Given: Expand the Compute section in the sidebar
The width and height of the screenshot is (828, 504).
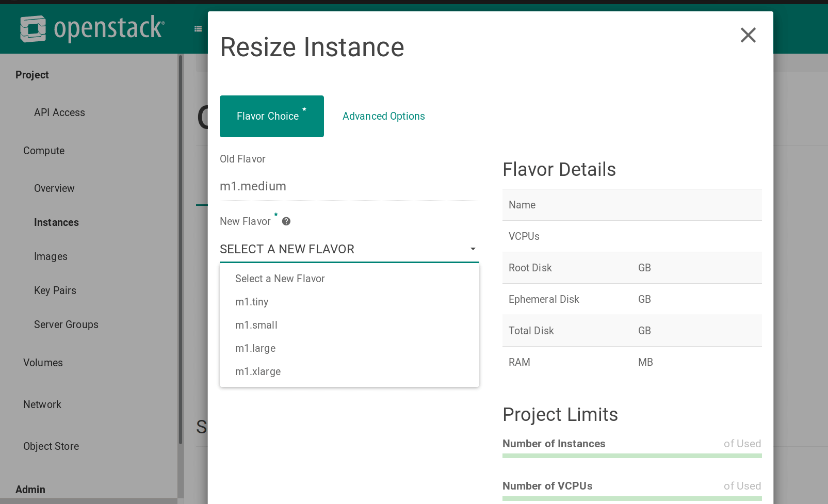Looking at the screenshot, I should (44, 151).
